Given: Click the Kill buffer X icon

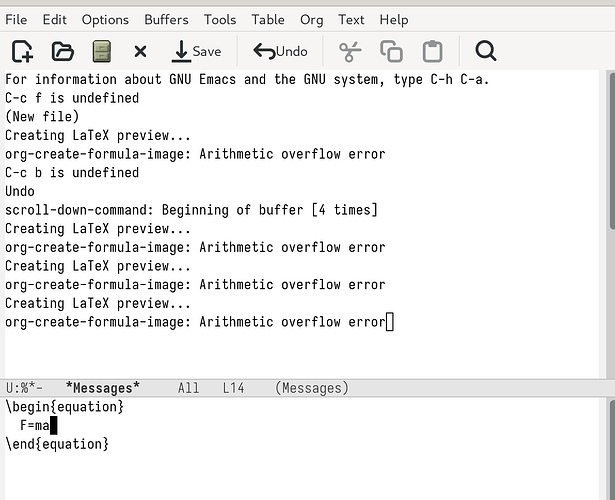Looking at the screenshot, I should [x=140, y=51].
